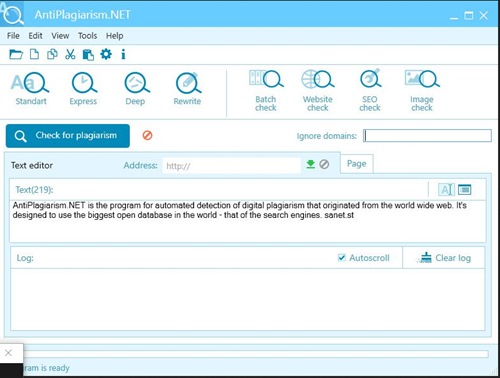Click the green download page icon
The image size is (500, 378).
[x=311, y=164]
